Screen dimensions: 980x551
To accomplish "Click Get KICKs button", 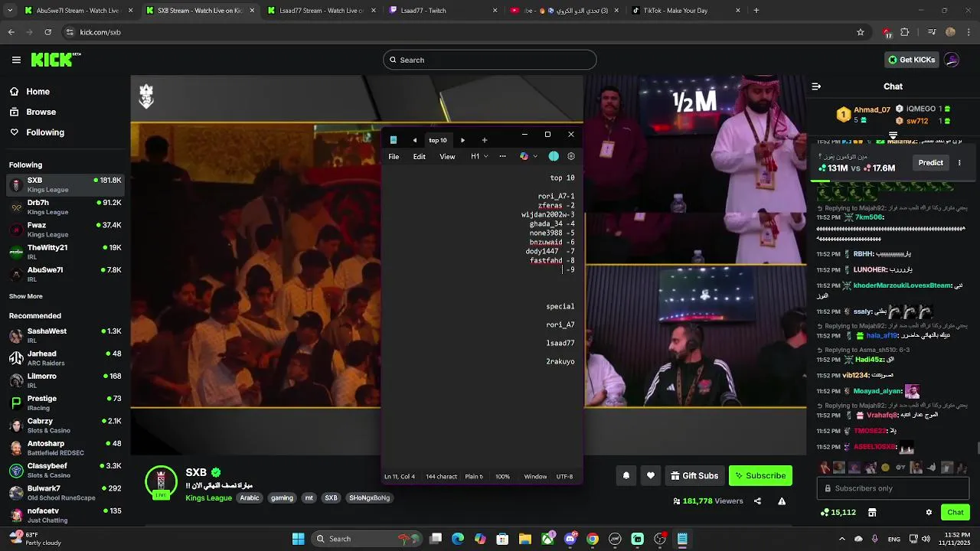I will [x=911, y=60].
